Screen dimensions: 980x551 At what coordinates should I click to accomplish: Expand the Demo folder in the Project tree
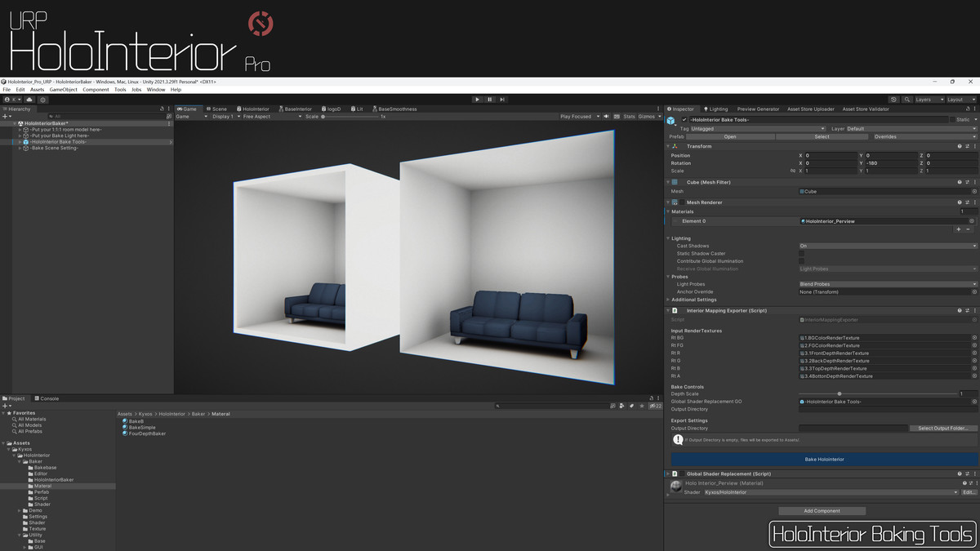[x=20, y=510]
